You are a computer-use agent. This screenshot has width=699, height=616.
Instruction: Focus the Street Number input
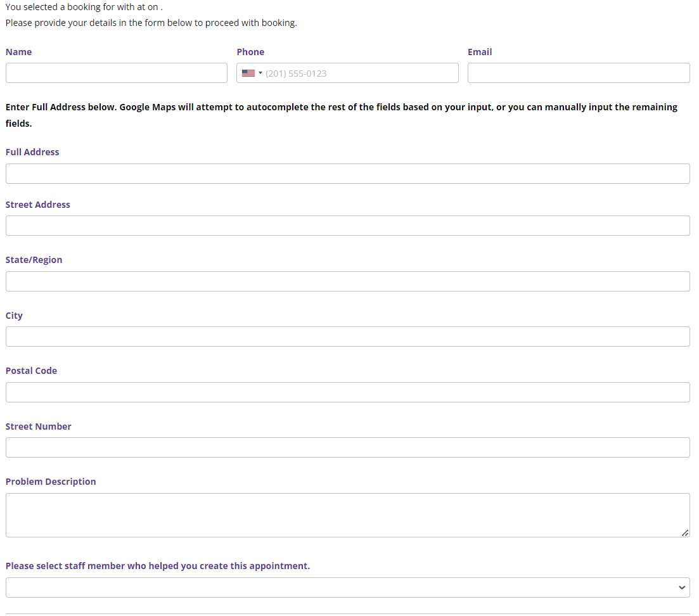[x=347, y=447]
